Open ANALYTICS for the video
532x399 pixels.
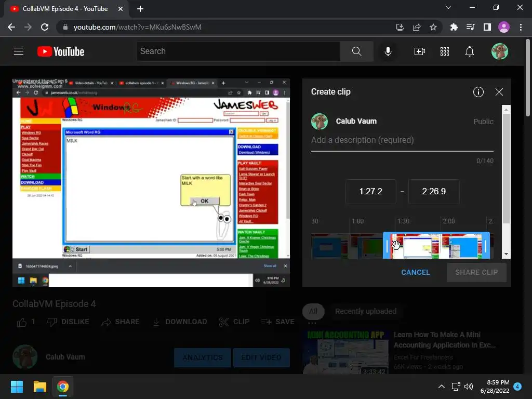[x=203, y=357]
